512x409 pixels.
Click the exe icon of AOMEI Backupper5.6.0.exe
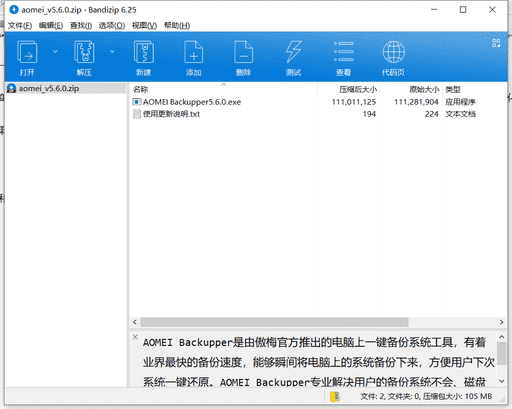[x=137, y=102]
